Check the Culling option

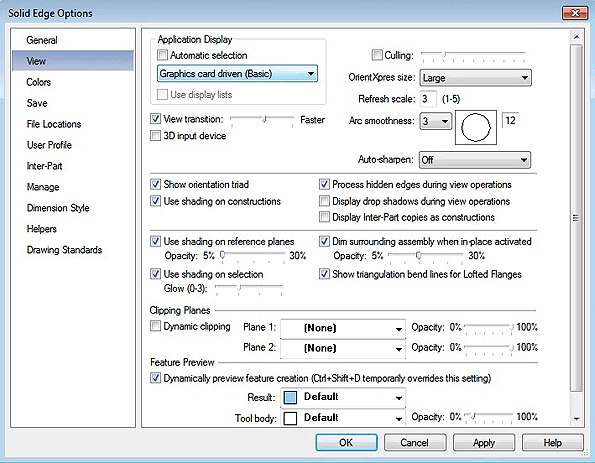click(377, 55)
